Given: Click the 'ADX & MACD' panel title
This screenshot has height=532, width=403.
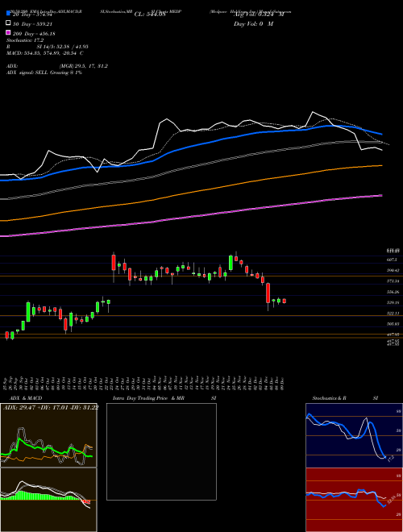Looking at the screenshot, I should (26, 398).
